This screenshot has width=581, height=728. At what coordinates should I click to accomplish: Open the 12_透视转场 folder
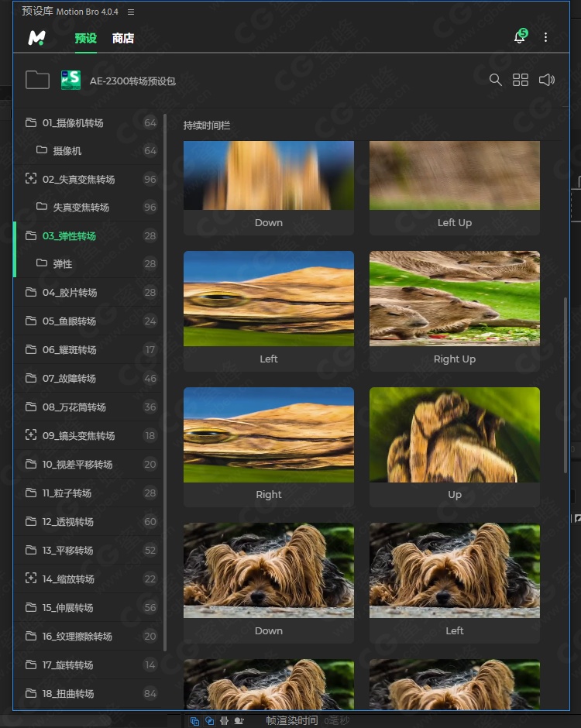[x=88, y=522]
